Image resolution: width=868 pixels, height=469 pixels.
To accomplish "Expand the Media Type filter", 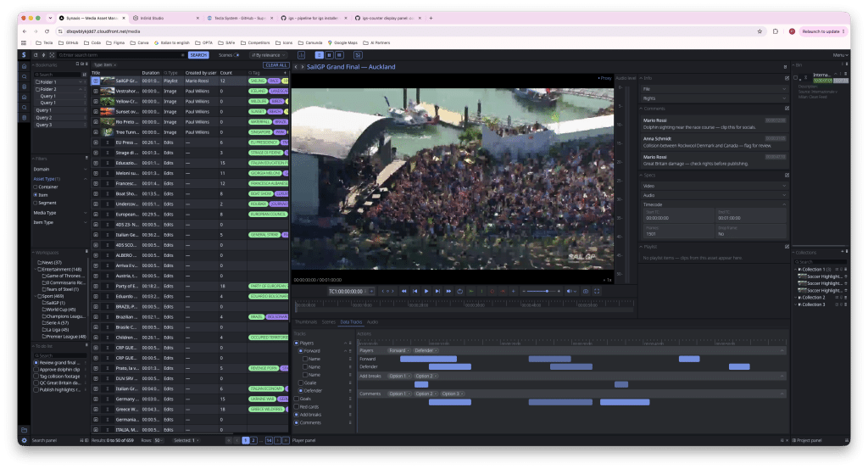I will tap(59, 213).
